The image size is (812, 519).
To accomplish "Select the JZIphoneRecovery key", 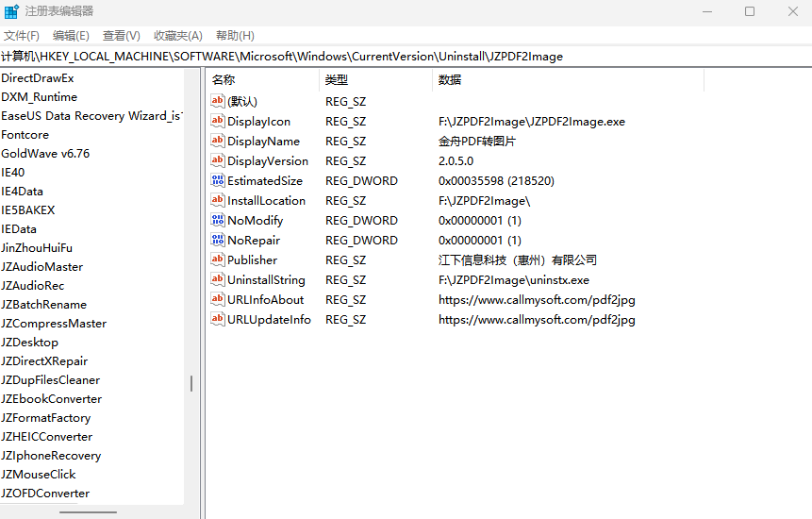I will 51,456.
